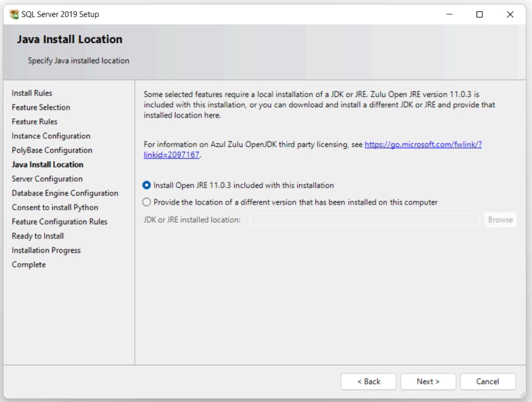
Task: Choose Provide location of different version option
Action: 147,202
